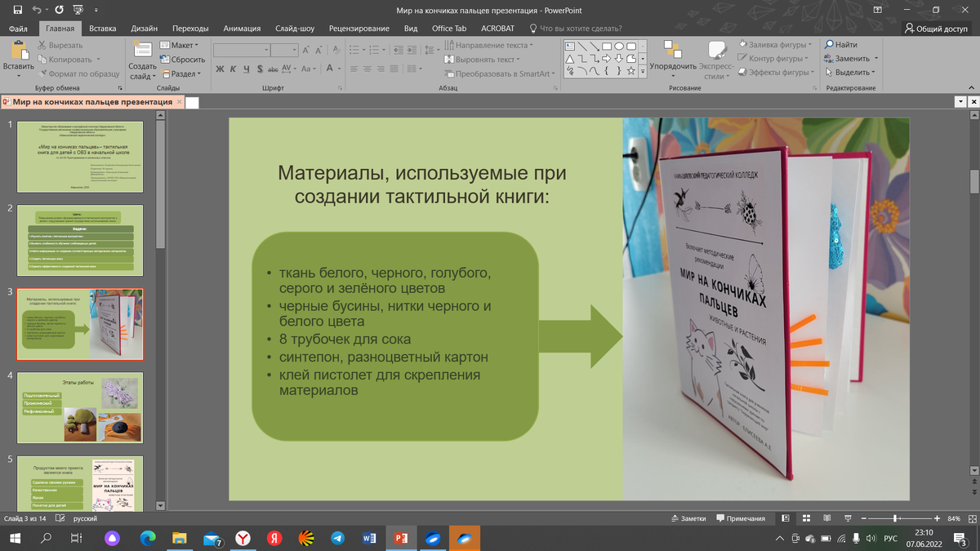Click the Найти search button

click(x=841, y=45)
